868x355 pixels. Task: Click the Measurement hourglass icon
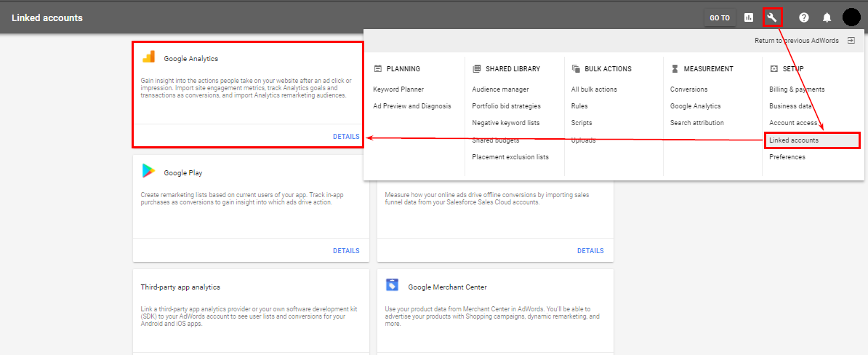click(674, 69)
